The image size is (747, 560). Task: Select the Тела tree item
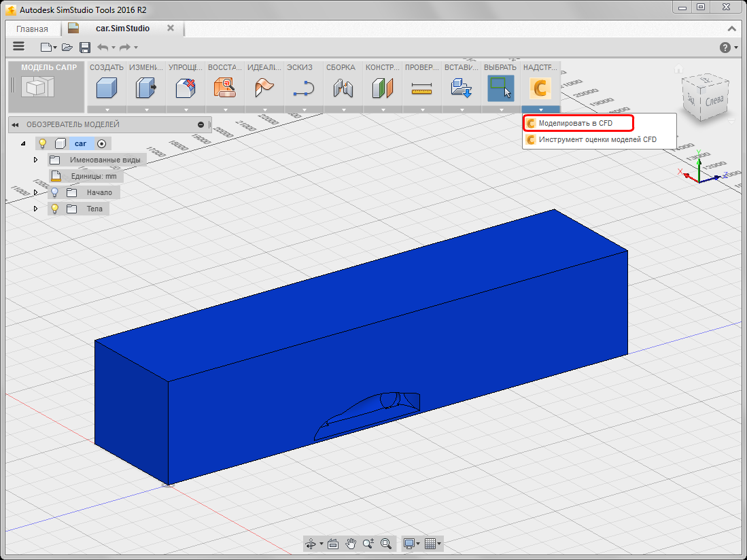click(94, 209)
